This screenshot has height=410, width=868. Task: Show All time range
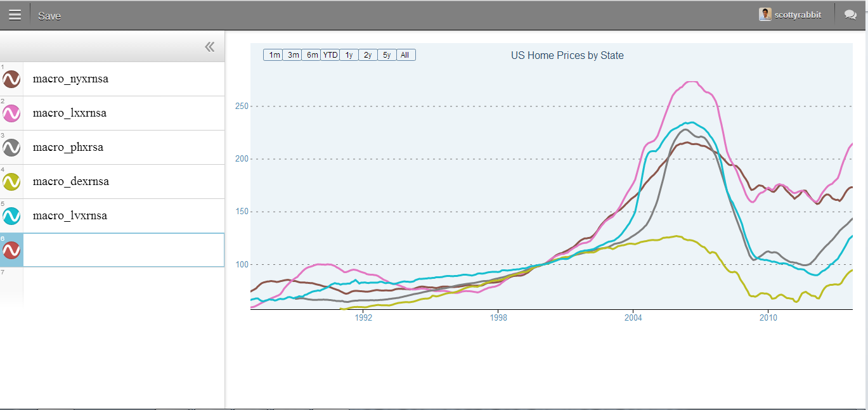405,55
